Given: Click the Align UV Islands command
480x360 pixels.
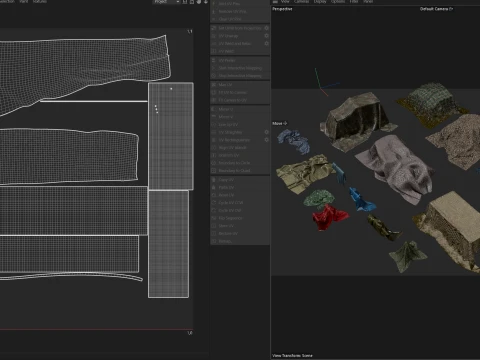Looking at the screenshot, I should coord(233,148).
